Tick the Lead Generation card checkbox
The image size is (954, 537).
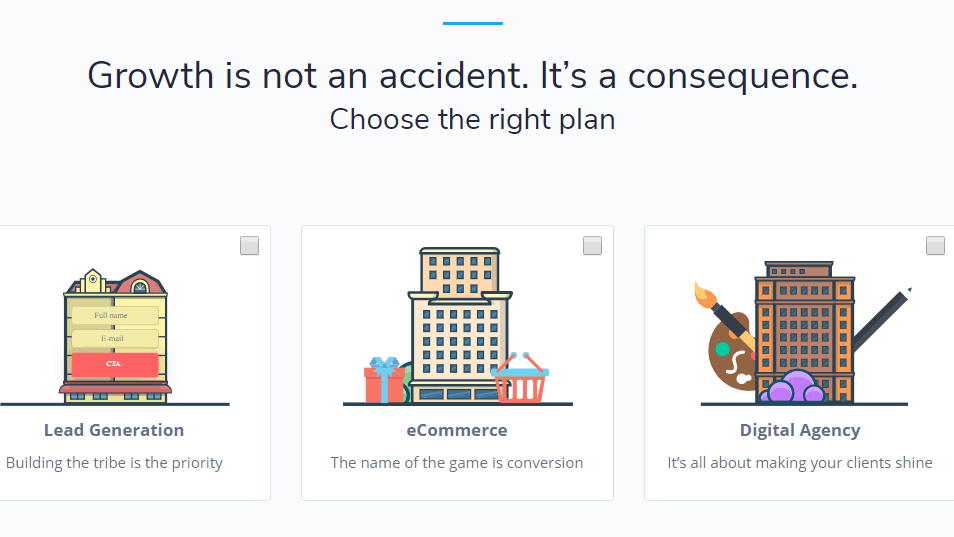[x=249, y=246]
